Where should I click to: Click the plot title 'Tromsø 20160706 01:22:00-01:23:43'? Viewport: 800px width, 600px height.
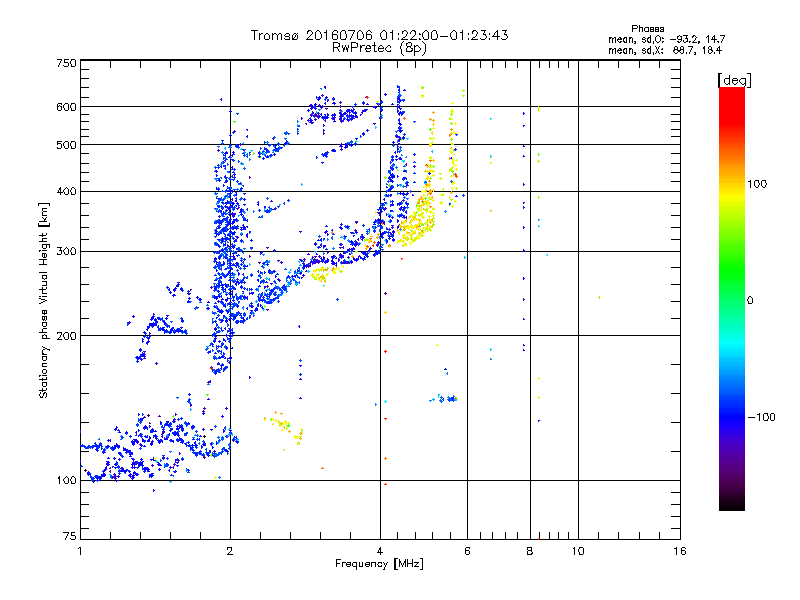(x=379, y=35)
